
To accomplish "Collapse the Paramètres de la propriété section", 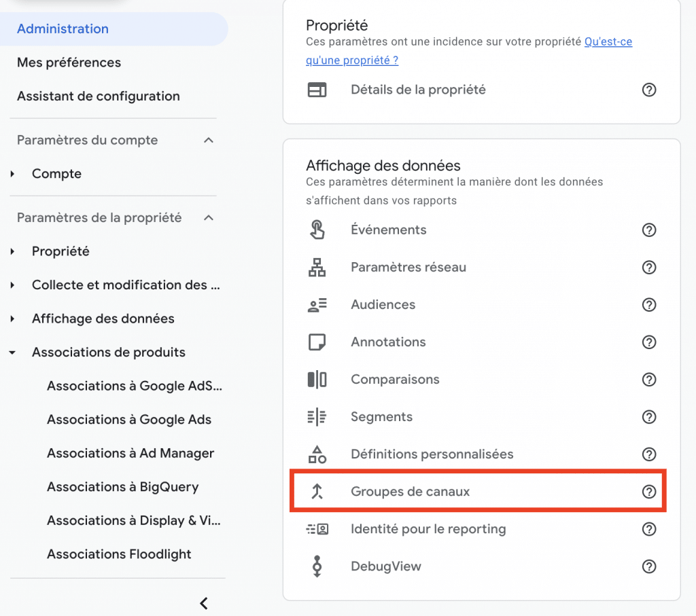I will click(209, 218).
